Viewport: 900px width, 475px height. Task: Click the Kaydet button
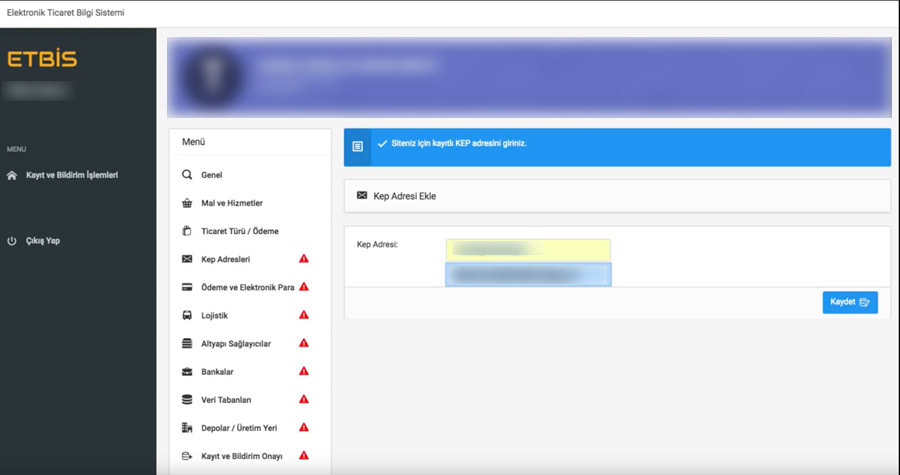pyautogui.click(x=850, y=302)
